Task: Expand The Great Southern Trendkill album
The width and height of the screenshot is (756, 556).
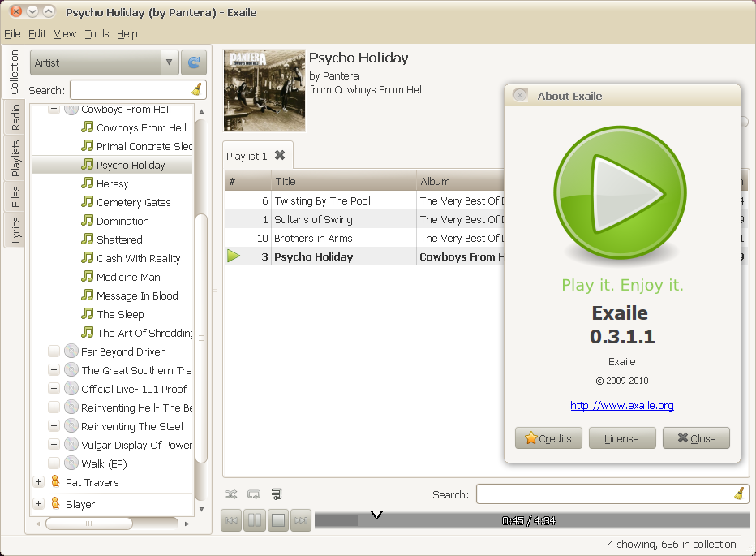Action: tap(54, 370)
